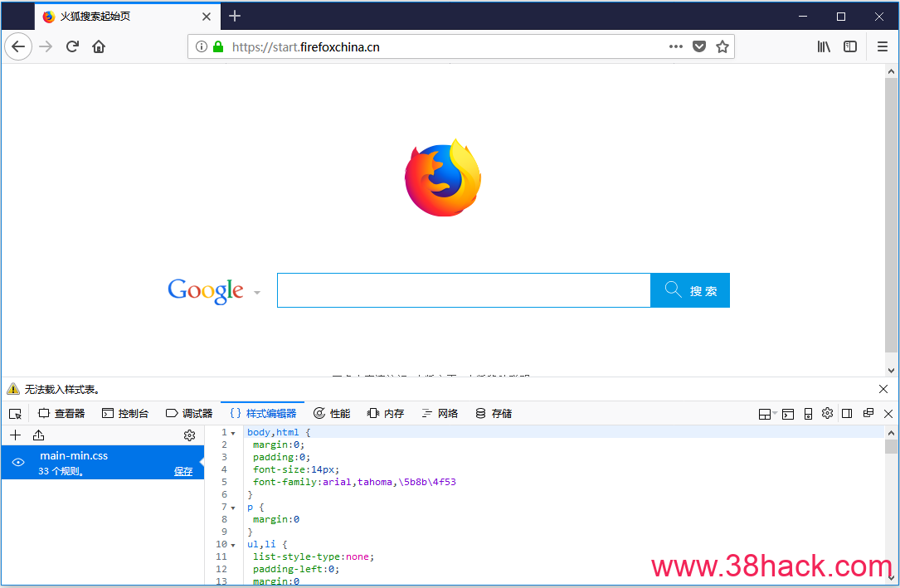Select iframe target layout dropdown

pyautogui.click(x=767, y=414)
